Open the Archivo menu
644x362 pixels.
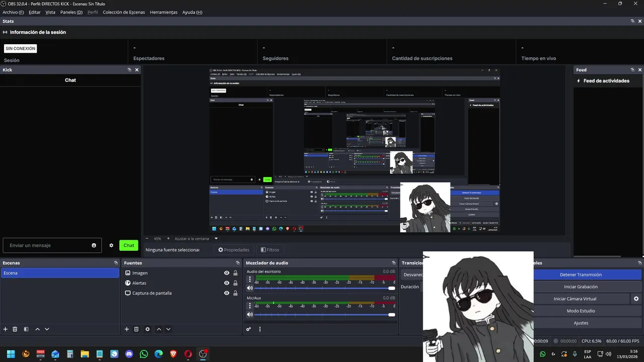pos(13,12)
